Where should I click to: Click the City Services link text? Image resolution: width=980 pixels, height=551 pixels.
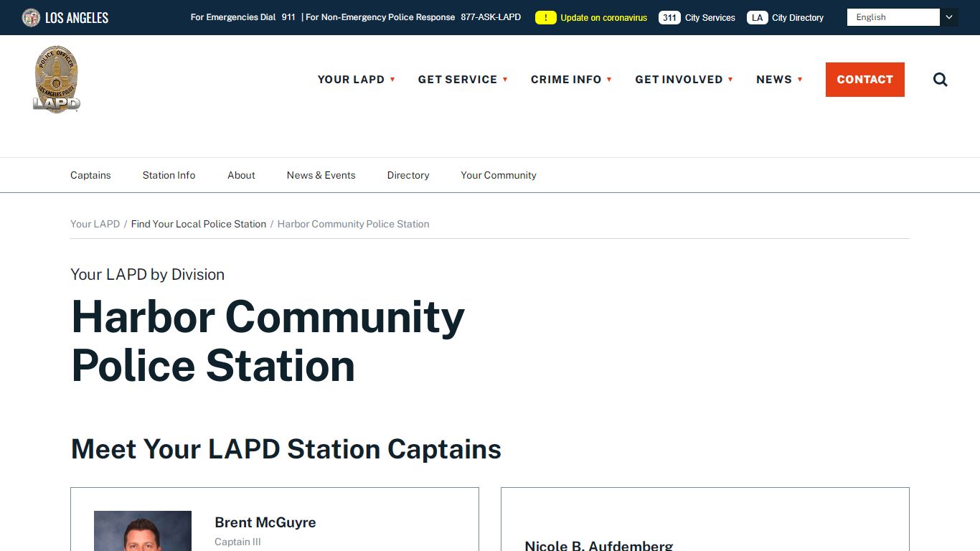point(710,18)
